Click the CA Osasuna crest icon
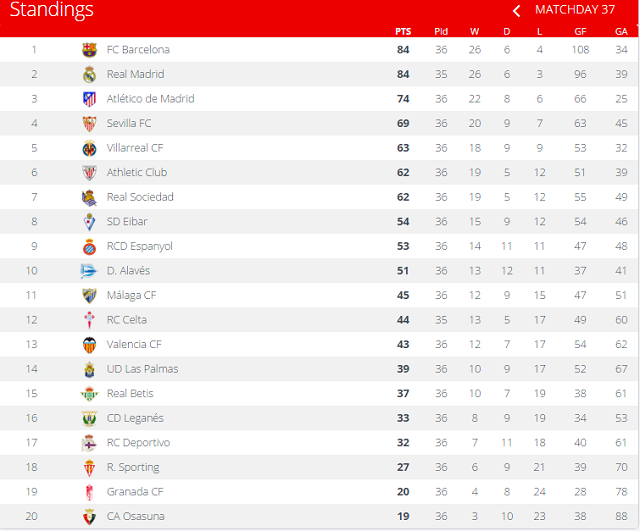This screenshot has width=640, height=531. pyautogui.click(x=89, y=516)
